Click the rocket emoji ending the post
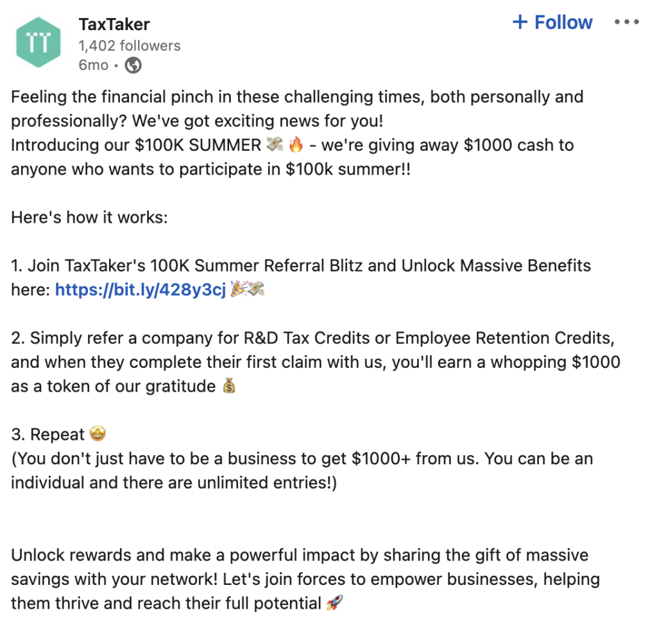657x644 pixels. pos(334,603)
